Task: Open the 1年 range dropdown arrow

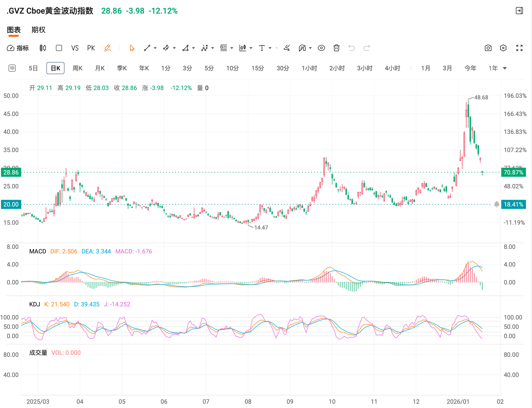Action: point(505,68)
